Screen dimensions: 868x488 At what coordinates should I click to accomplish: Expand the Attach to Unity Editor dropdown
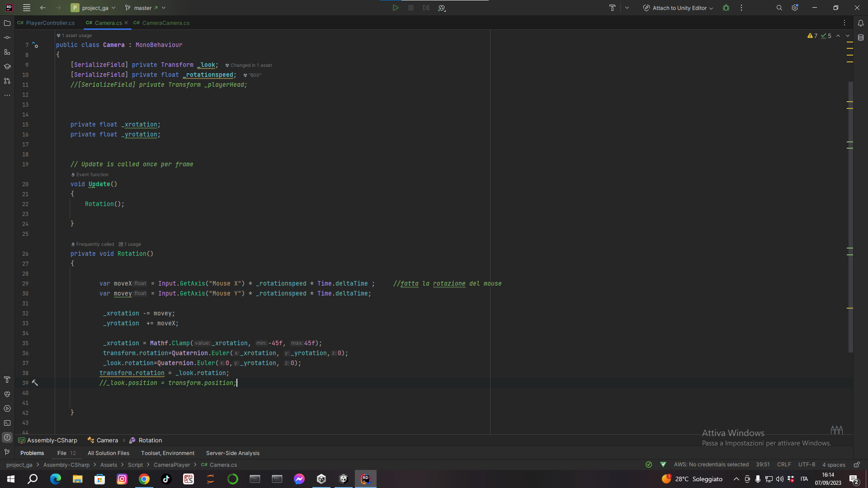[x=678, y=8]
